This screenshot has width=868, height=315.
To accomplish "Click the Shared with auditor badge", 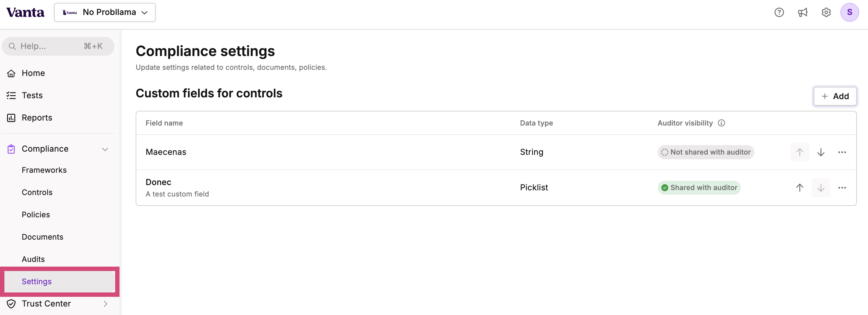I will 699,187.
